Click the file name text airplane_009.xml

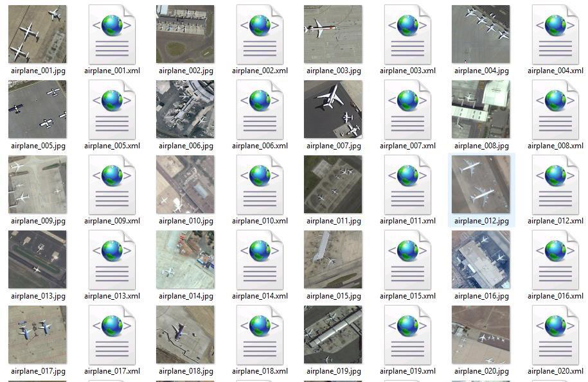112,221
